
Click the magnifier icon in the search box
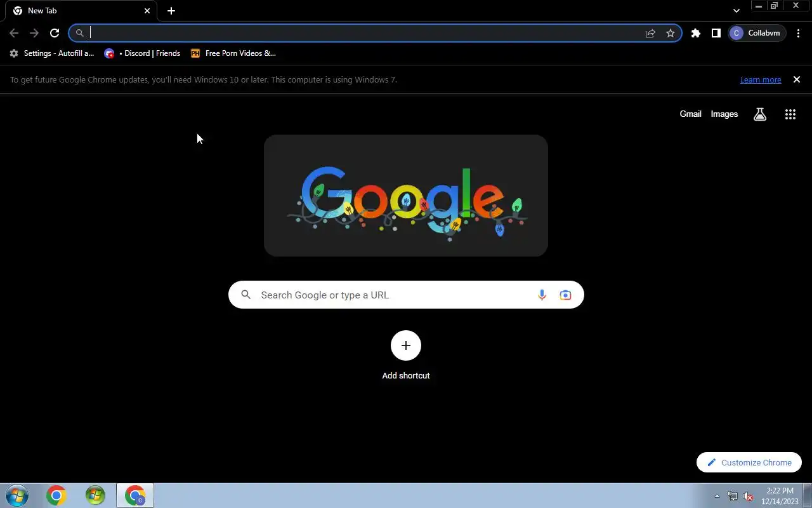coord(246,295)
